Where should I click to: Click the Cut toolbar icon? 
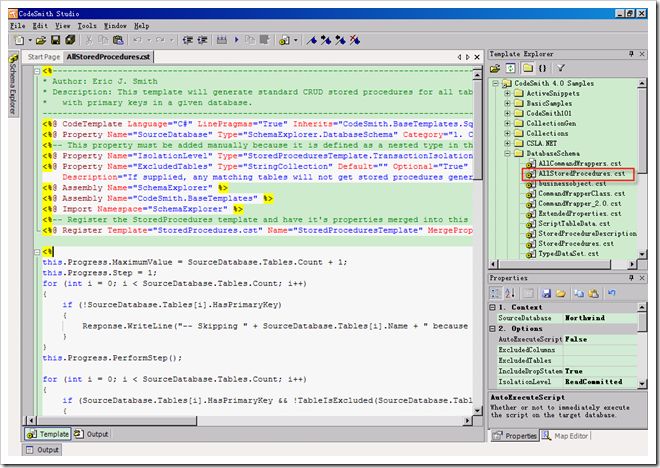point(88,40)
